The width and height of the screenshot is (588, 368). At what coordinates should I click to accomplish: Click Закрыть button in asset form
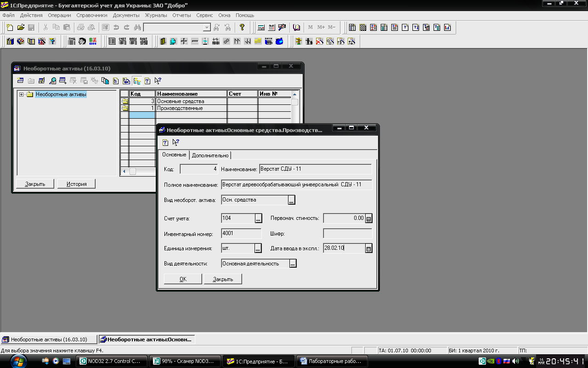(223, 279)
